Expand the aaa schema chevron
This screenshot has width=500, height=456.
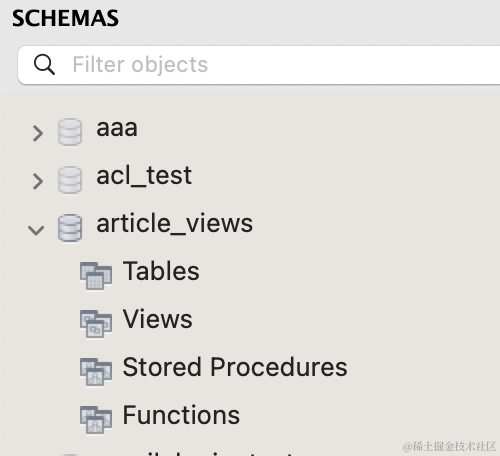click(x=38, y=134)
